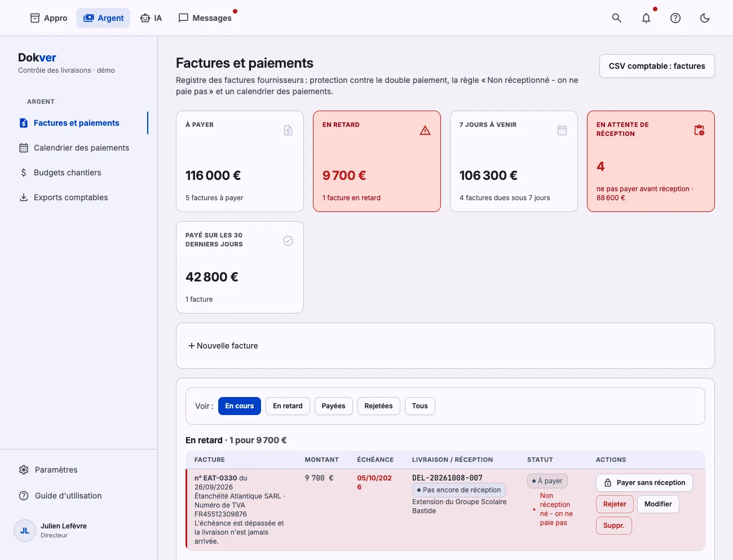The width and height of the screenshot is (733, 560).
Task: Delete invoice with Suppr. button
Action: 614,526
